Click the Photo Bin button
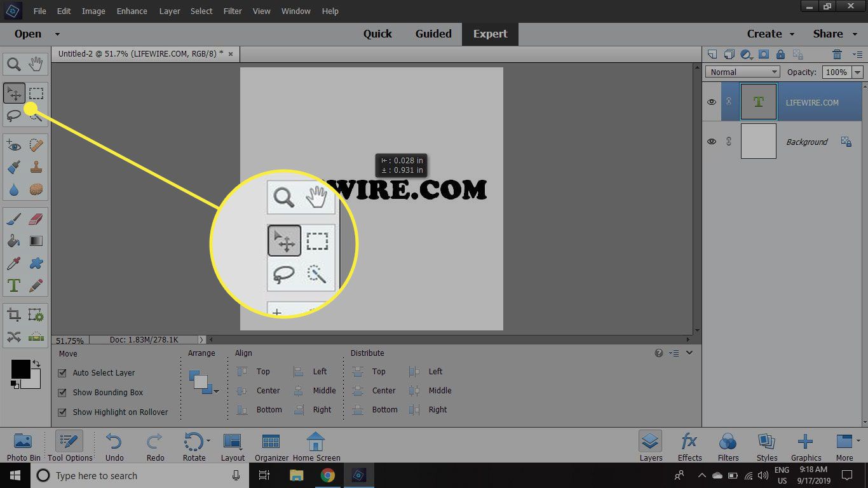Viewport: 868px width, 488px height. click(x=24, y=447)
